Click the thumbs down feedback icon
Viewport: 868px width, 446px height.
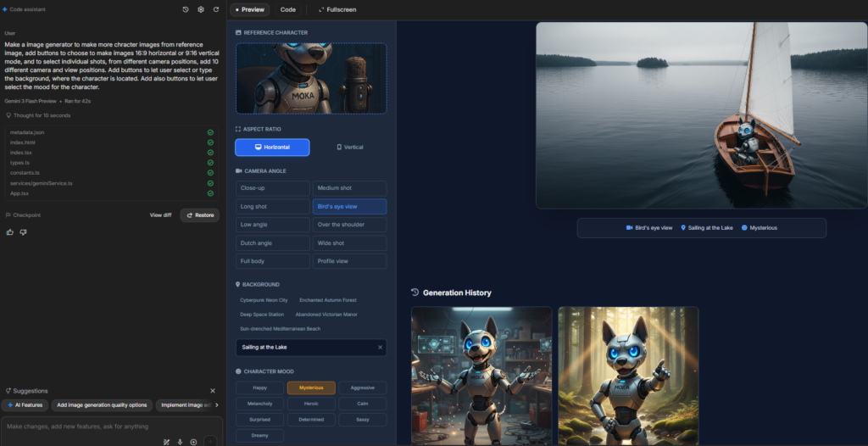[24, 231]
